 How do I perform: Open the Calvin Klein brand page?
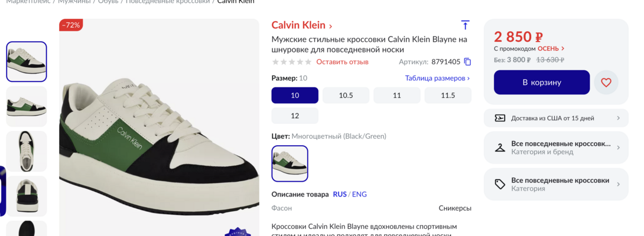click(x=301, y=25)
